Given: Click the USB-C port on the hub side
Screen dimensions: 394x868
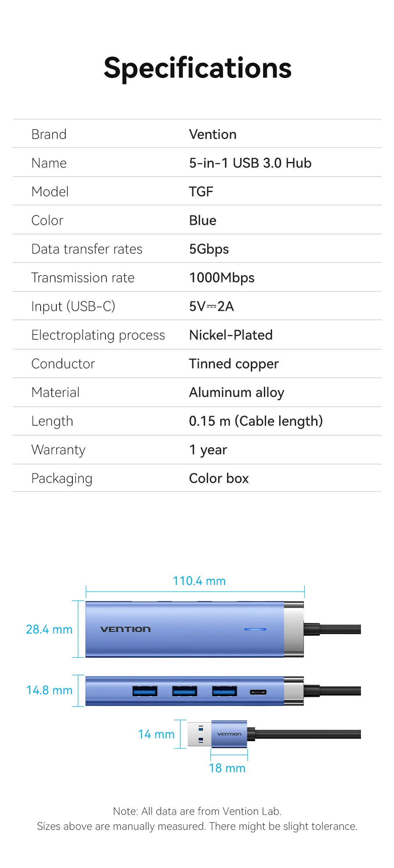Looking at the screenshot, I should pos(258,692).
